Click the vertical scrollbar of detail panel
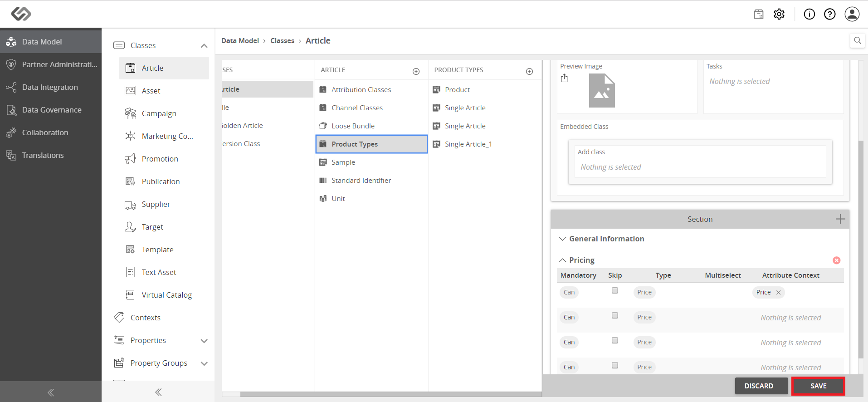 pyautogui.click(x=861, y=250)
